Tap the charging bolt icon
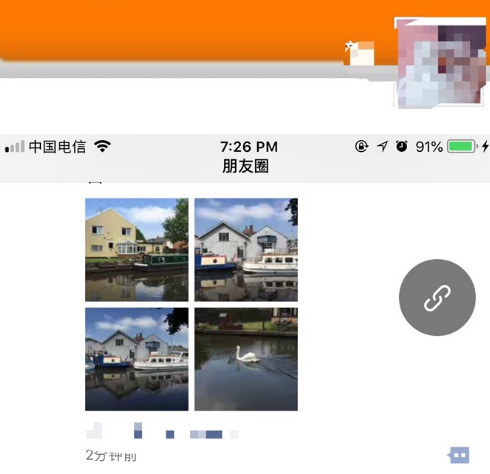Screen dimensions: 490x474 click(x=486, y=146)
